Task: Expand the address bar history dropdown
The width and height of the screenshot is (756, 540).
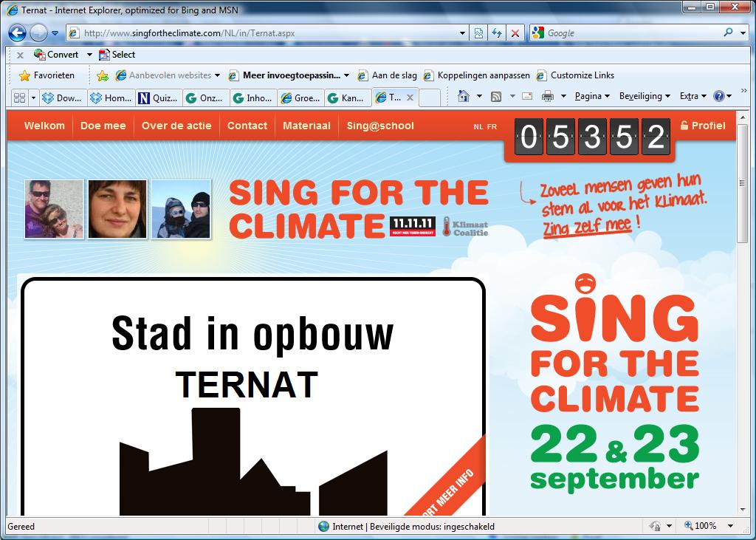Action: (x=462, y=33)
